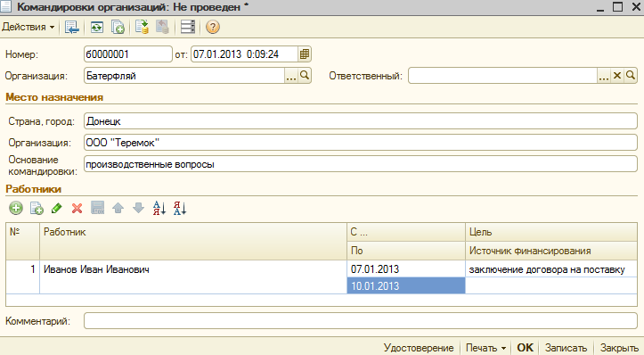Click the find in list toolbar icon
This screenshot has width=644, height=355.
coord(71,27)
